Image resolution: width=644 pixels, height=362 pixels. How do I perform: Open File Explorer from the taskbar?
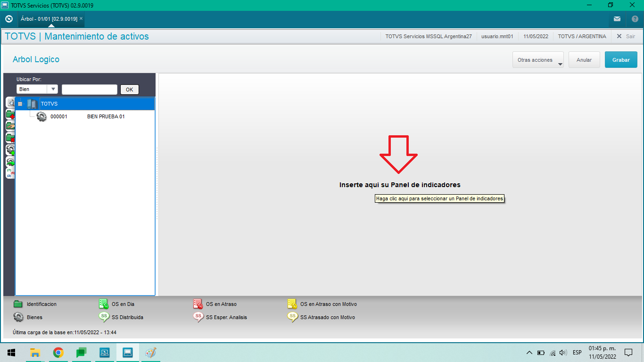35,353
